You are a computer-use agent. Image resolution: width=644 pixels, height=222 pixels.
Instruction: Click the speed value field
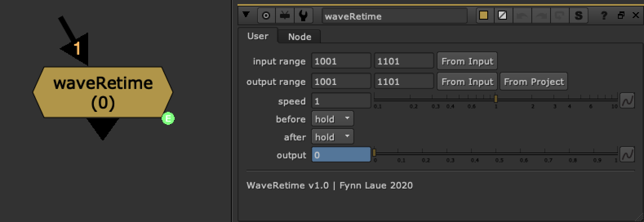tap(341, 101)
